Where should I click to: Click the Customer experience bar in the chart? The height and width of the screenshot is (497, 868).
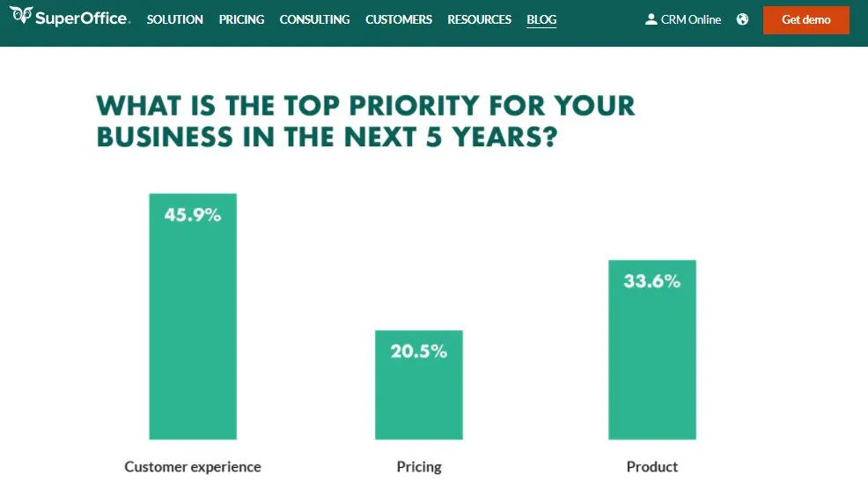[193, 335]
